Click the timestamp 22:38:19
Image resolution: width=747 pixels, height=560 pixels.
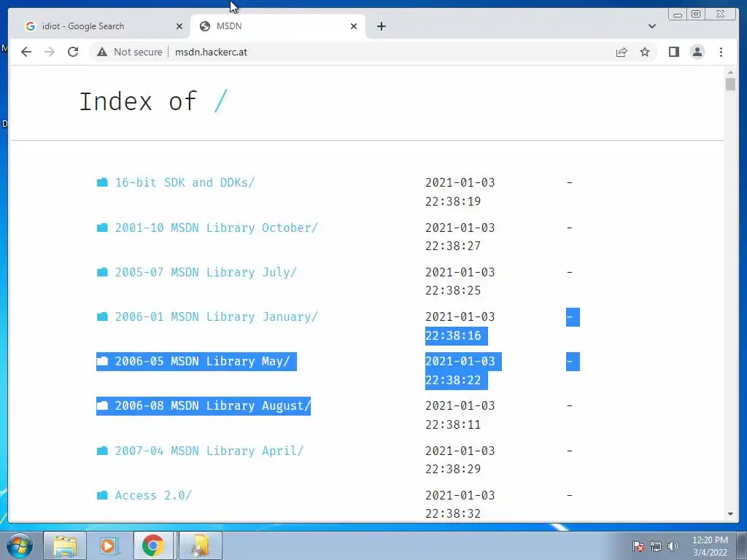pyautogui.click(x=453, y=201)
